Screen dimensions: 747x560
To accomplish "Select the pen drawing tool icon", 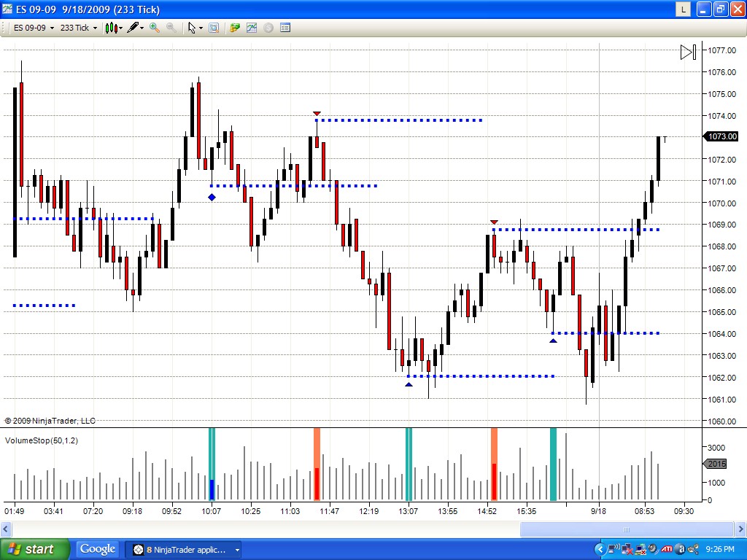I will 133,28.
